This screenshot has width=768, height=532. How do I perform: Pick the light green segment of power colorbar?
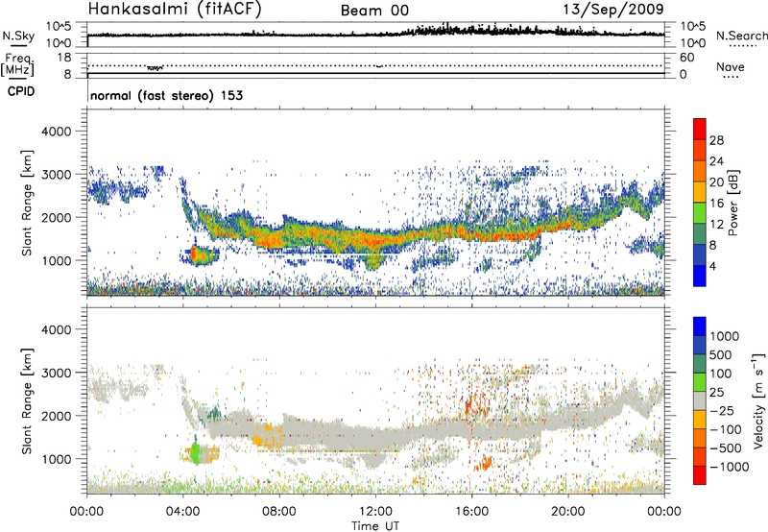pos(700,213)
